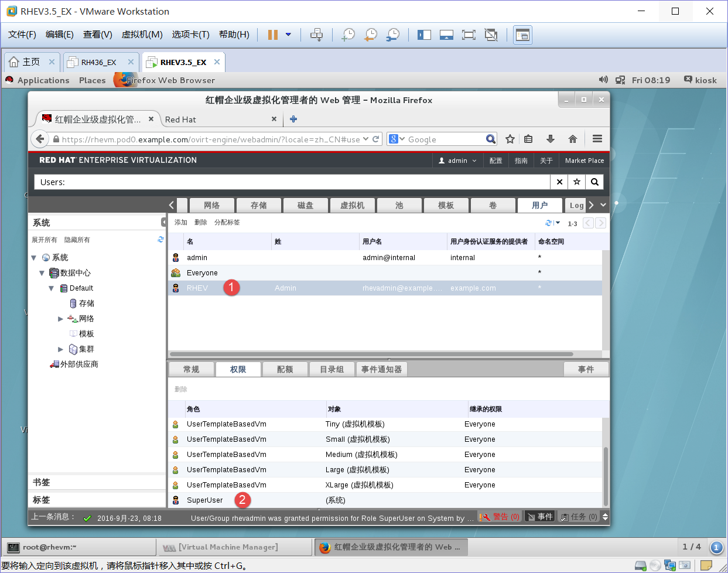728x573 pixels.
Task: Open the GNOME Applications menu
Action: point(43,80)
